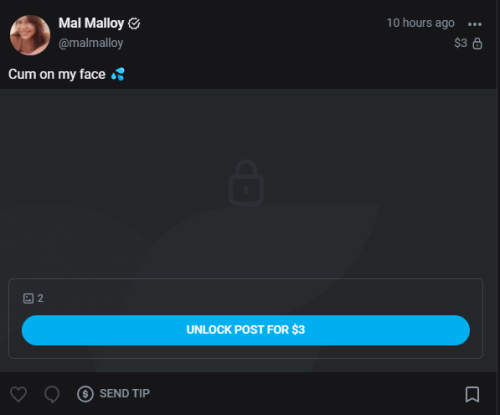The height and width of the screenshot is (415, 500).
Task: Click the dollar coin tip icon
Action: pos(85,394)
